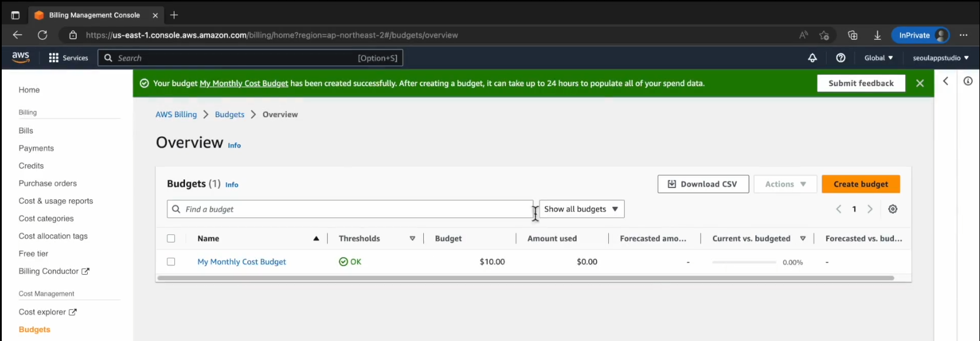Viewport: 980px width, 341px height.
Task: Sort by Thresholds column arrow
Action: tap(412, 238)
